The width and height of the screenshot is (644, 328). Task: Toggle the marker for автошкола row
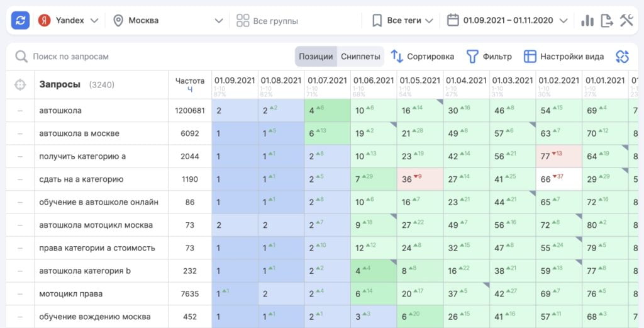[20, 111]
